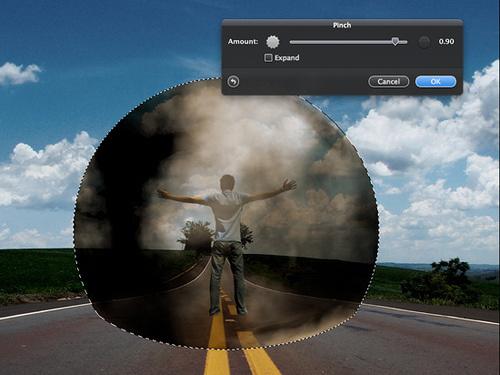The height and width of the screenshot is (375, 500).
Task: Click the Pinch dialog title bar
Action: click(342, 25)
